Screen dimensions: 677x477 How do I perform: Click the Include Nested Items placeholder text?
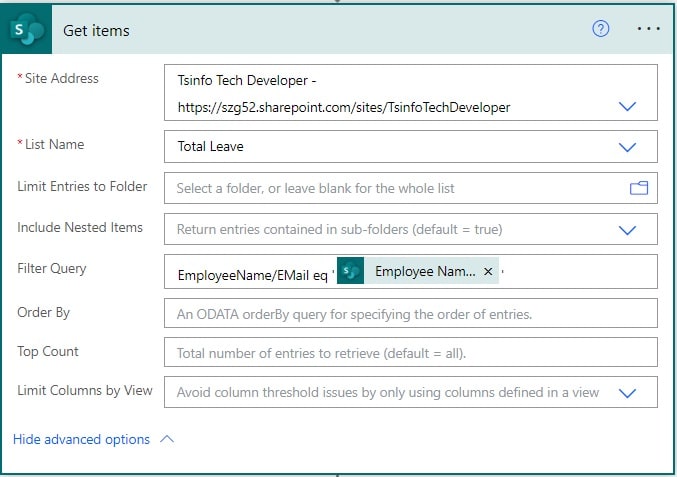[339, 229]
